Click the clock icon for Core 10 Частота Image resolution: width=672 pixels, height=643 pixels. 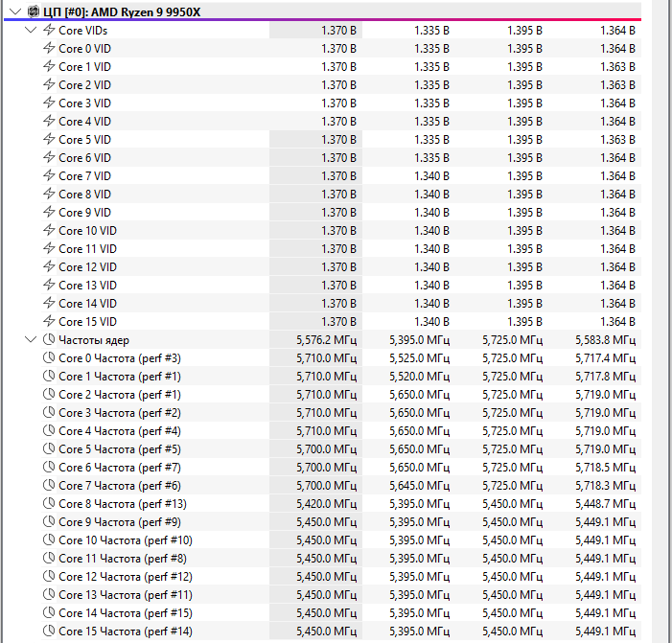49,540
